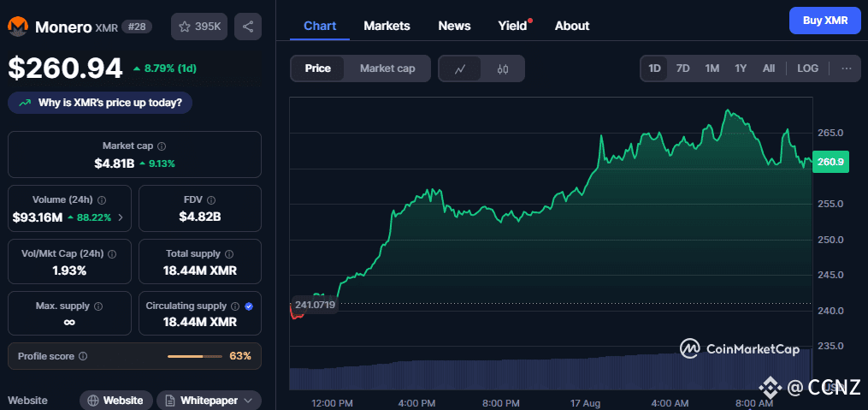Viewport: 868px width, 410px height.
Task: Click the $4.81B market cap value
Action: click(115, 163)
